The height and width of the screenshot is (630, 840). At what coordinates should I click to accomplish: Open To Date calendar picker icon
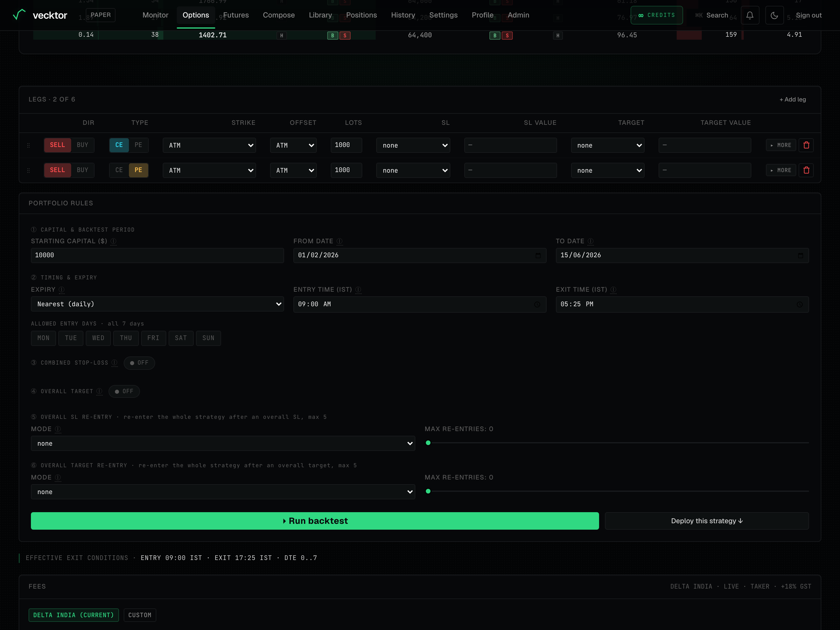coord(800,255)
